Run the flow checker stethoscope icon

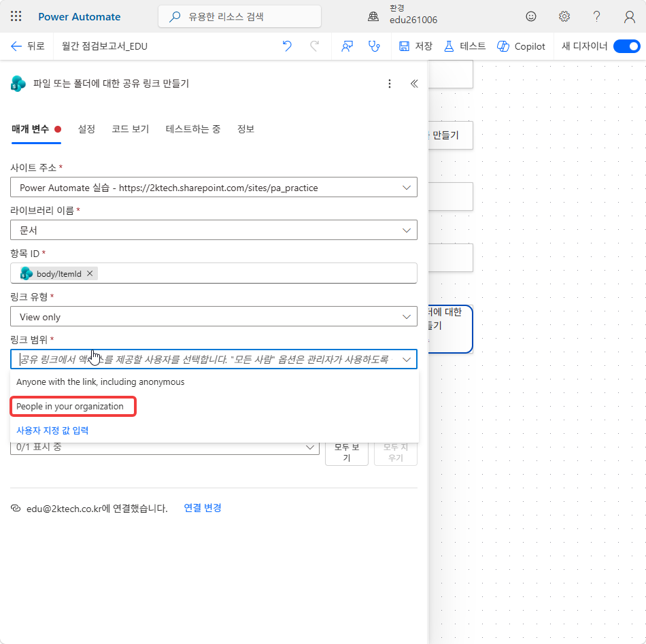coord(374,46)
